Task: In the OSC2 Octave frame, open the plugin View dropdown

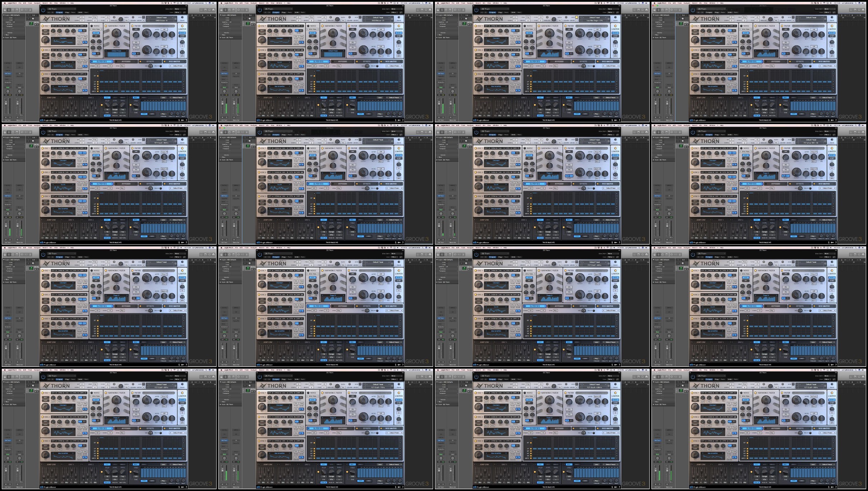Action: coord(178,13)
